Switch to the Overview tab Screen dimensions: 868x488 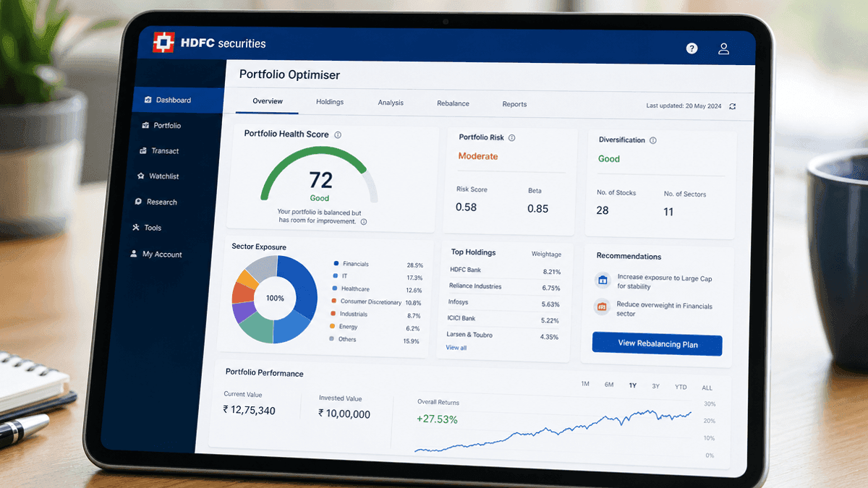coord(268,101)
